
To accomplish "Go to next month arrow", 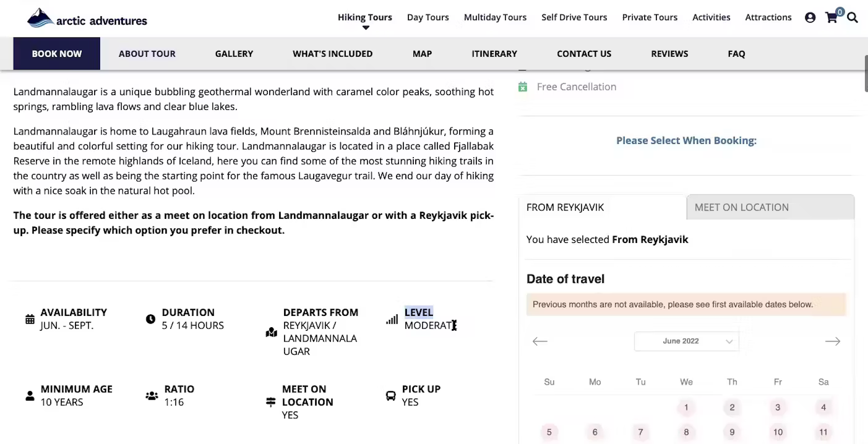I will (x=832, y=341).
